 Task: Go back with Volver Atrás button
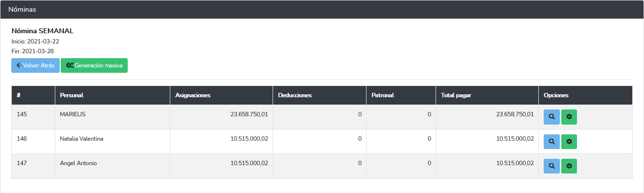(35, 65)
